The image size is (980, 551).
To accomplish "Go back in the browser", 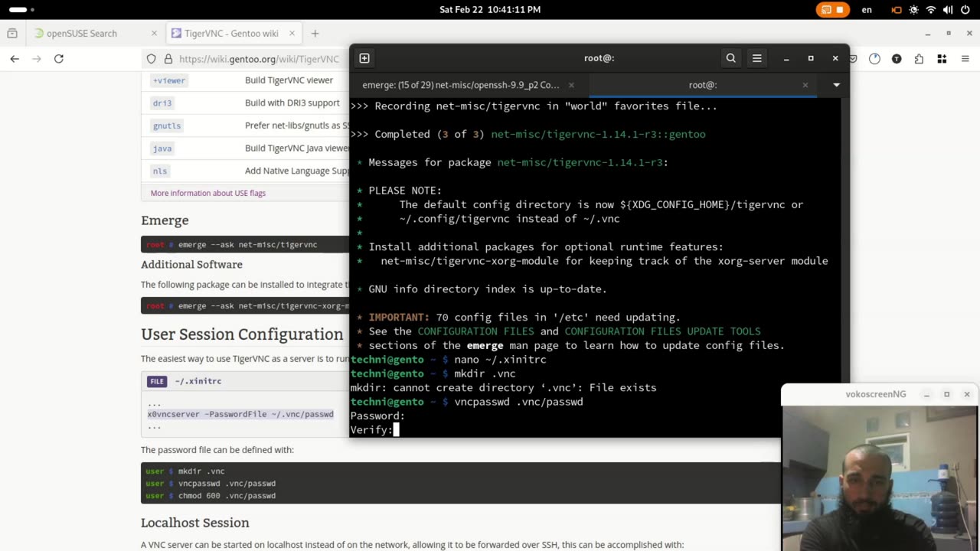I will (15, 59).
